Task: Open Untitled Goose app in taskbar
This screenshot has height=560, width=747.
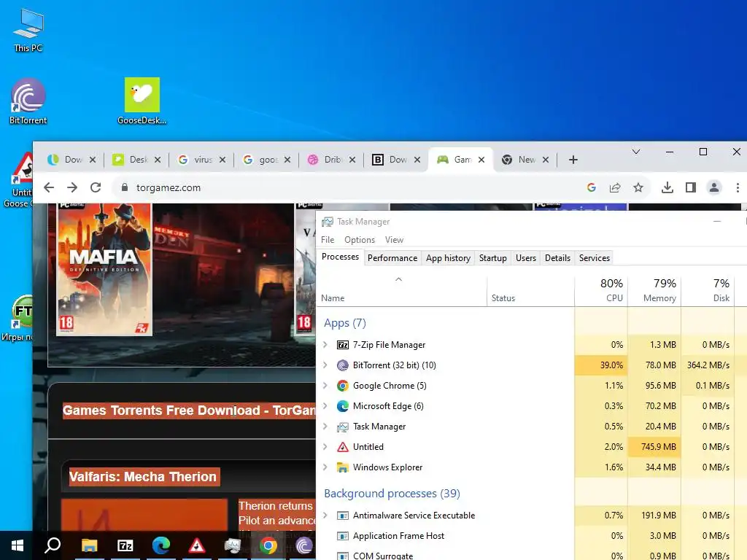Action: coord(197,545)
